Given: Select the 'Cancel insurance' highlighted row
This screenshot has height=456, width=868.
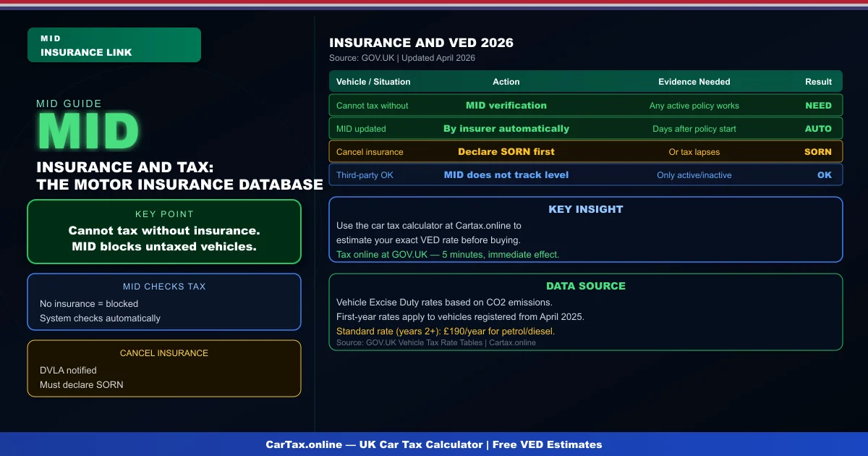Looking at the screenshot, I should (x=586, y=151).
